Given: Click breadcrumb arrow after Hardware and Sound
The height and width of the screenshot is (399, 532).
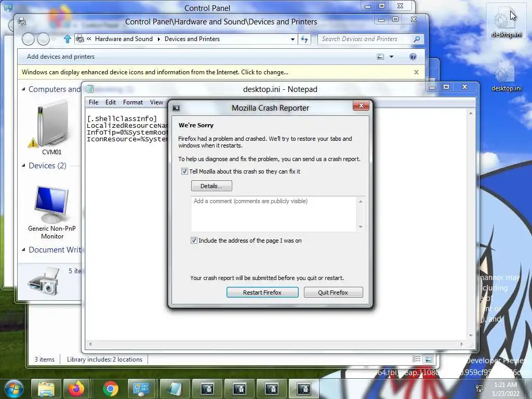Looking at the screenshot, I should point(158,39).
